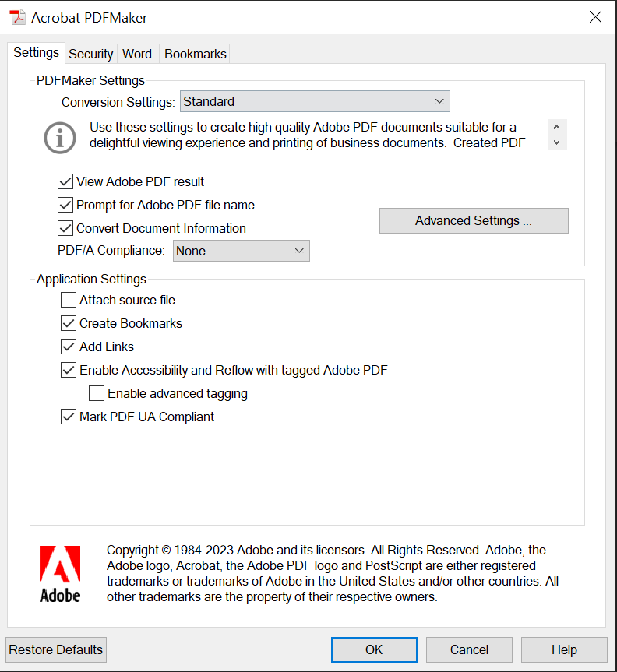Enable advanced tagging
This screenshot has width=617, height=672.
[96, 393]
